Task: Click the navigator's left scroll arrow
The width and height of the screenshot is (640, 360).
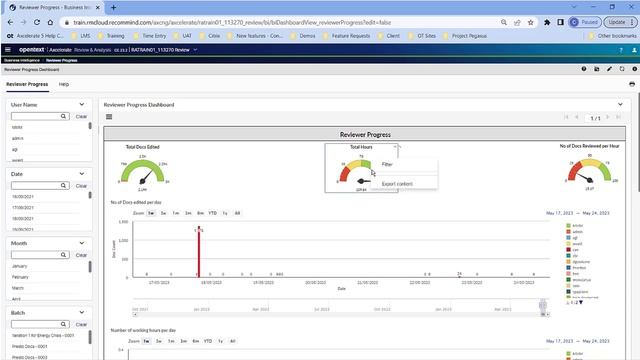Action: (135, 314)
